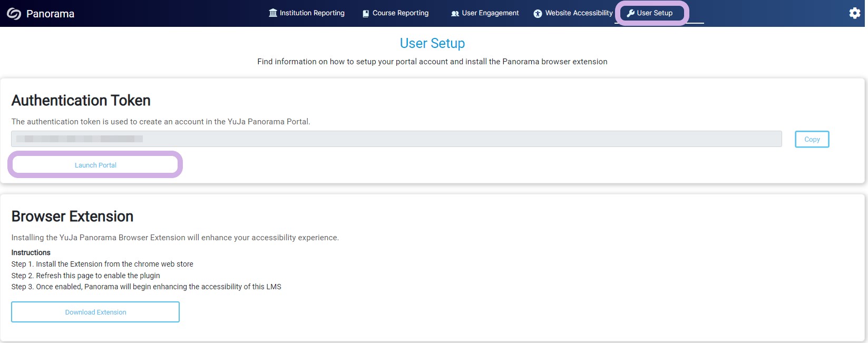Click the Instructions label
Screen dimensions: 868x343
[x=31, y=252]
